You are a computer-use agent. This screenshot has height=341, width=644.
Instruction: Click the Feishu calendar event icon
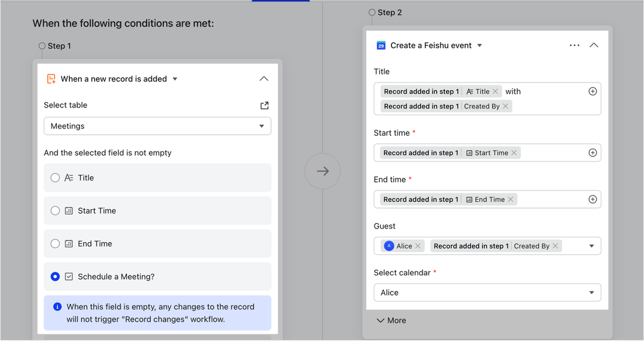[381, 46]
